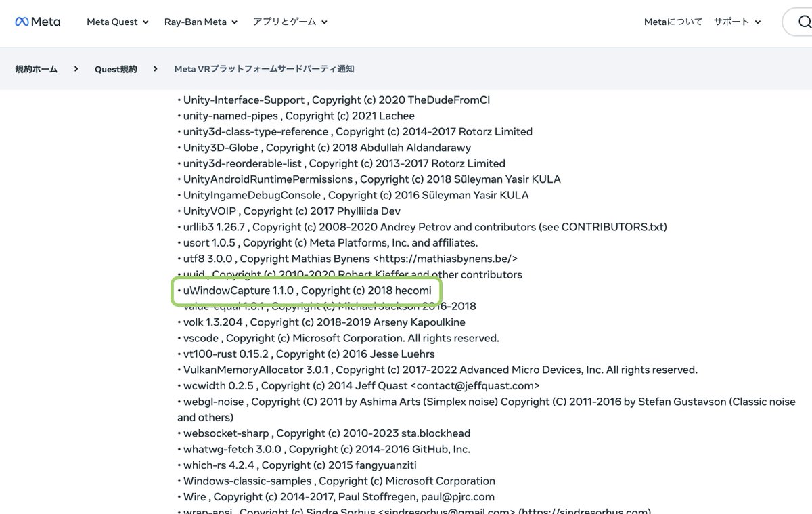Select the usort 1.0.5 line
Screen dimensions: 812x514
point(328,242)
